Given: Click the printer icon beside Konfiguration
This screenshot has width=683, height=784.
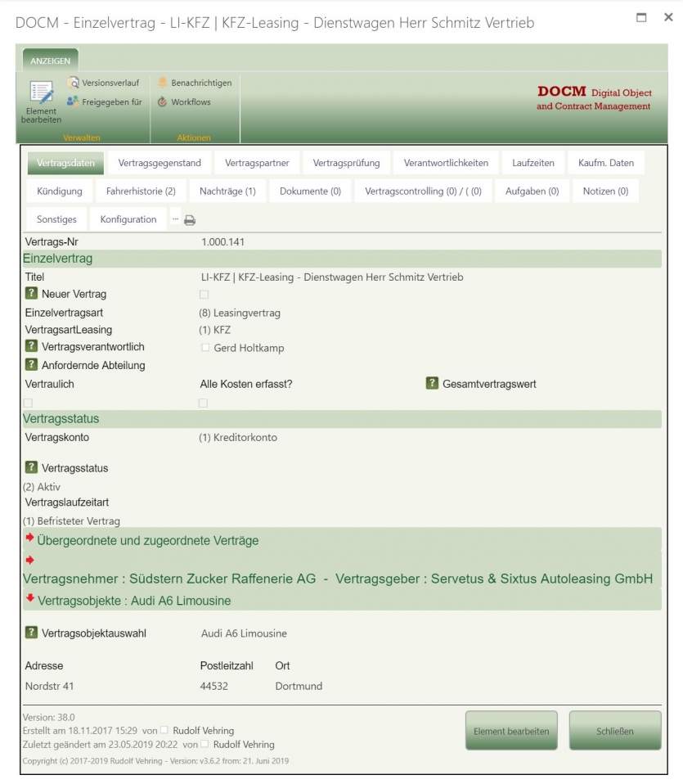Looking at the screenshot, I should (x=190, y=220).
